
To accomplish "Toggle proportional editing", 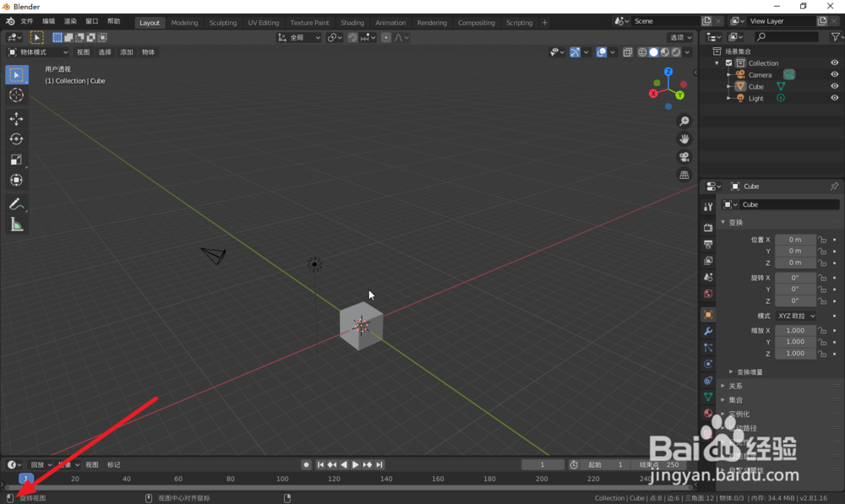I will (x=386, y=38).
